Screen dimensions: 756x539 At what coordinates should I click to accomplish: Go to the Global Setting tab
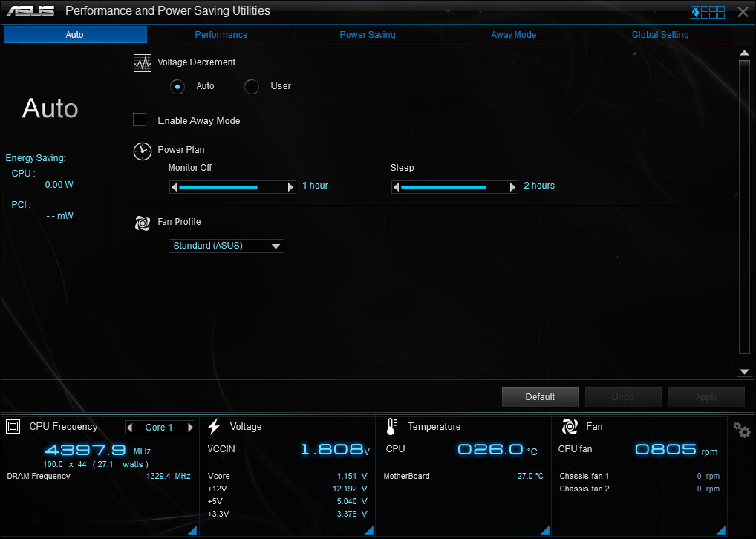coord(660,35)
